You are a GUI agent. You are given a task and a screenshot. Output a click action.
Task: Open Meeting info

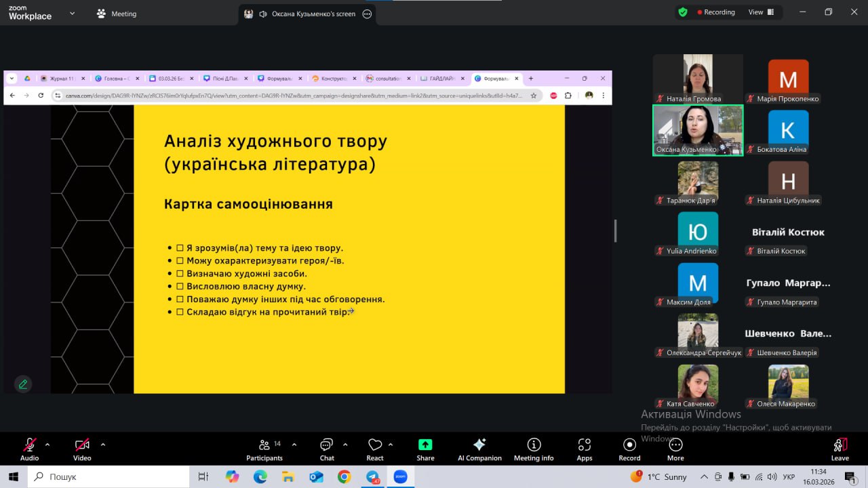[x=534, y=449]
